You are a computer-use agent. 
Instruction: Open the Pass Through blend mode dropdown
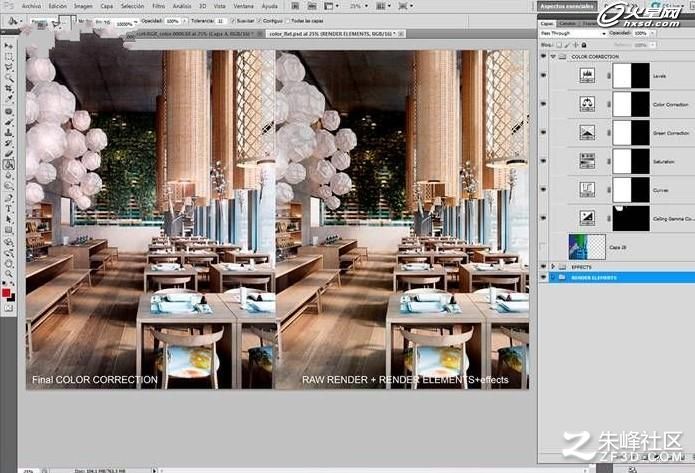tap(574, 33)
